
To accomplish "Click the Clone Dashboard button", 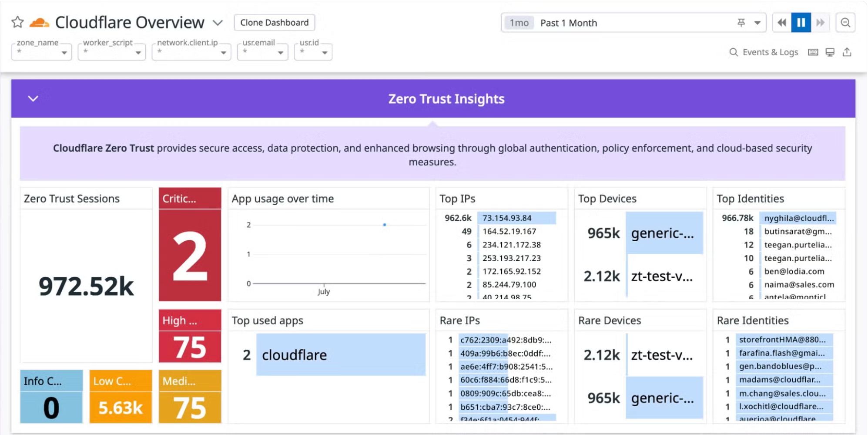I will [x=274, y=23].
